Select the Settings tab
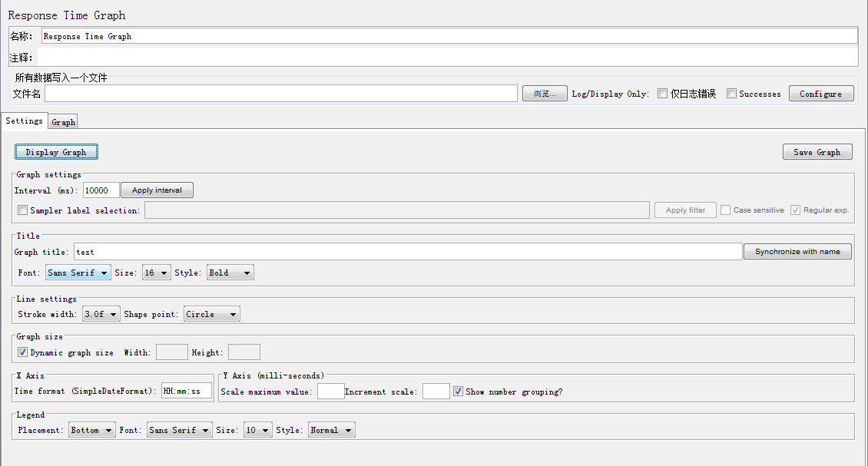 (25, 121)
